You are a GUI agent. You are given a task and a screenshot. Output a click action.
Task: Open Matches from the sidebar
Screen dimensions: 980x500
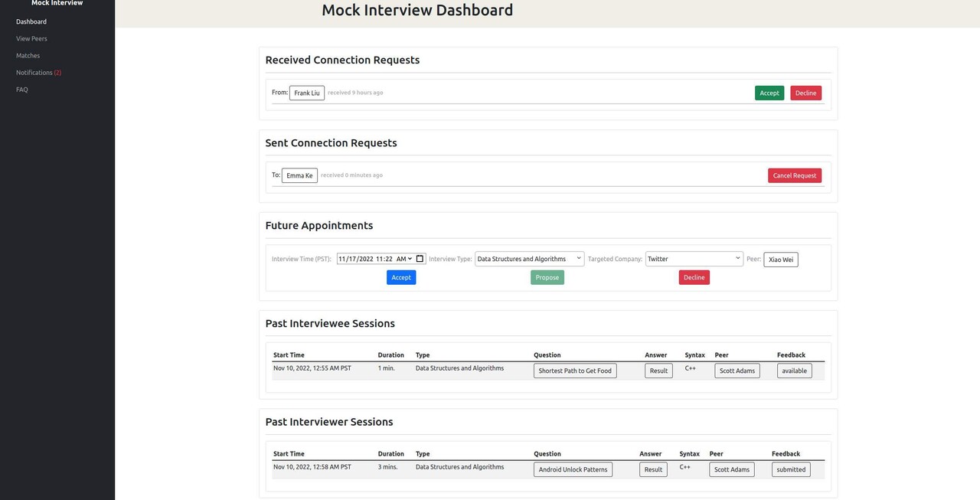tap(28, 54)
